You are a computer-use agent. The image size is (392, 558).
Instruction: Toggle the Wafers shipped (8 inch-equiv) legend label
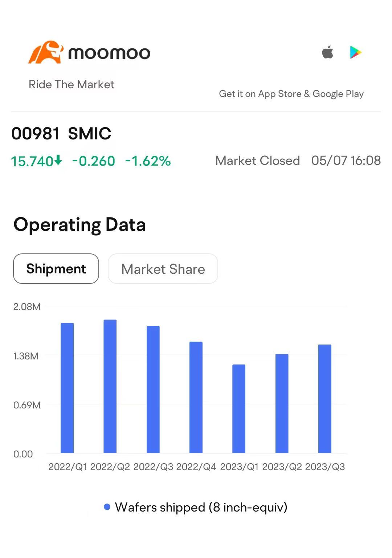pos(201,507)
